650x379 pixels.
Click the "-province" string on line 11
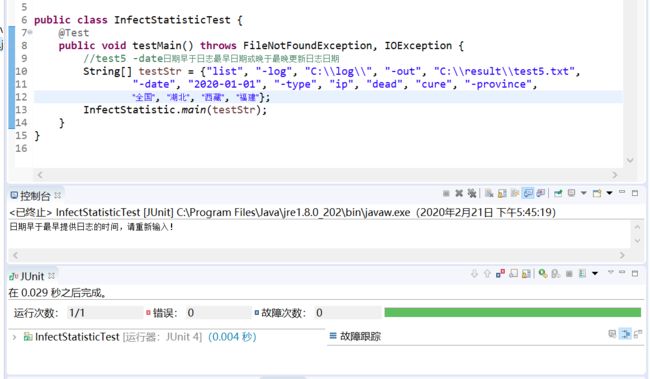click(x=498, y=84)
